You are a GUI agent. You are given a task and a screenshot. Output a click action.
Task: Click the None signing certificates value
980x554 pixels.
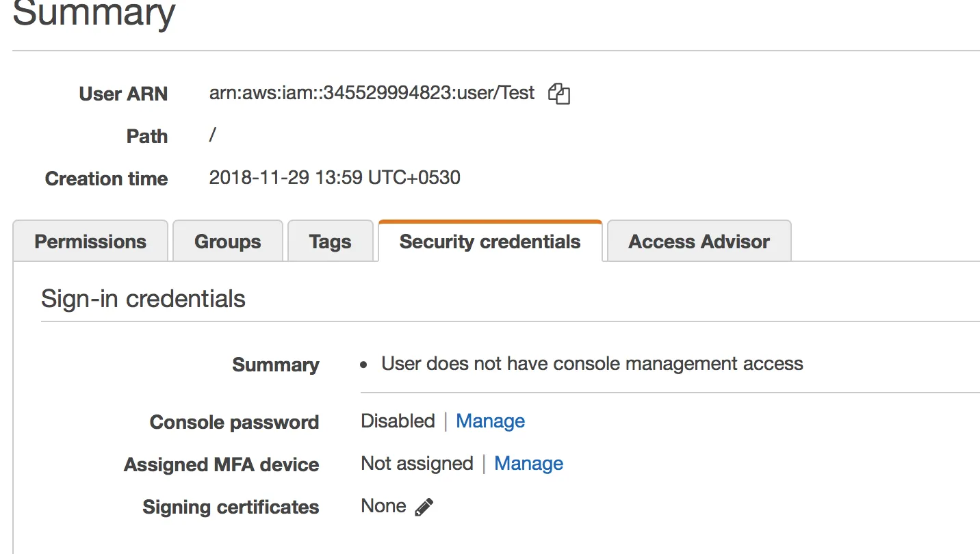click(383, 506)
